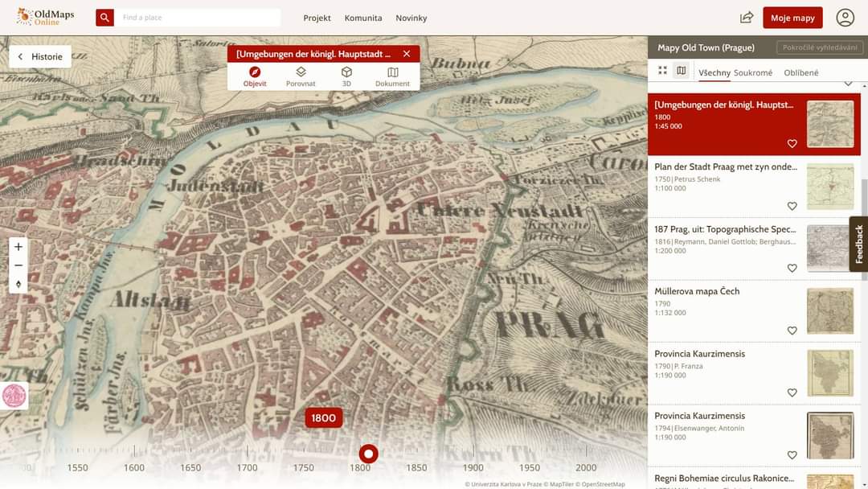Favorite Müllerova mapa Čech
Screen dimensions: 868x489
(x=792, y=331)
